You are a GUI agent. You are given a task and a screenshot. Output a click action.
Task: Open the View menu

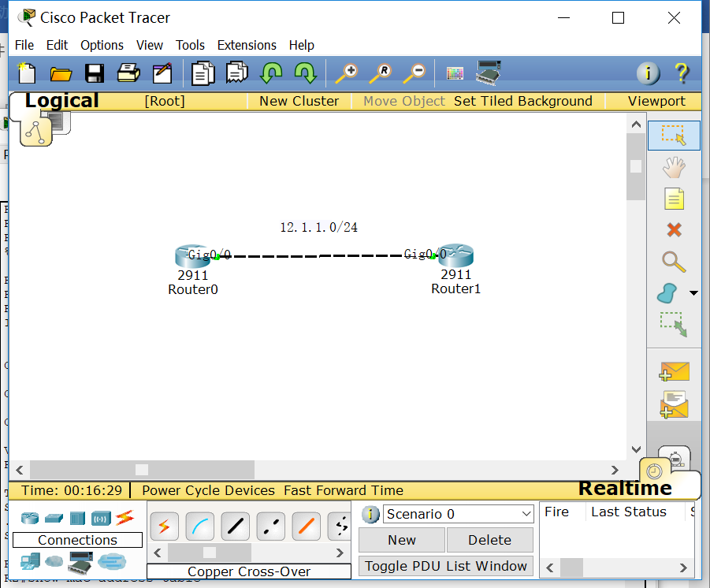click(x=150, y=45)
